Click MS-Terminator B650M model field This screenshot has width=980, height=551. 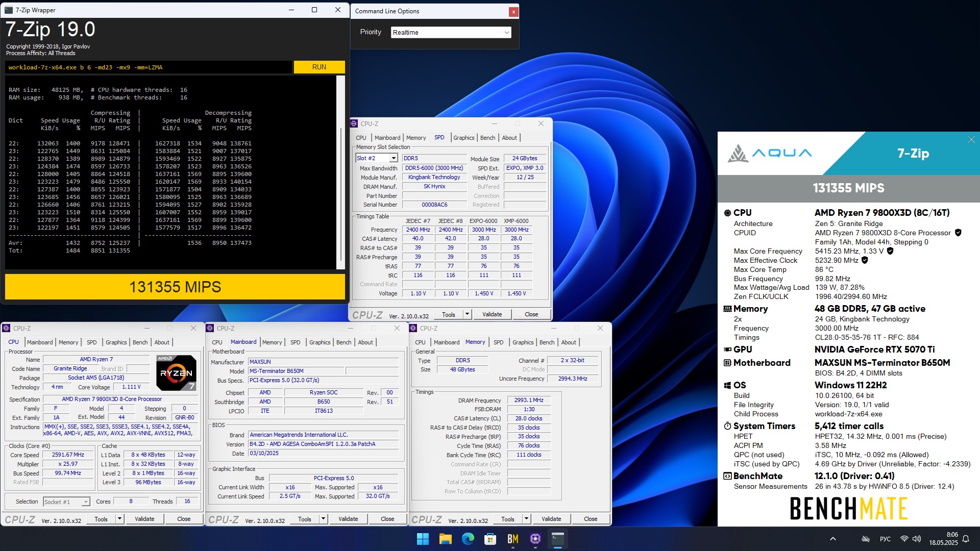(x=296, y=371)
